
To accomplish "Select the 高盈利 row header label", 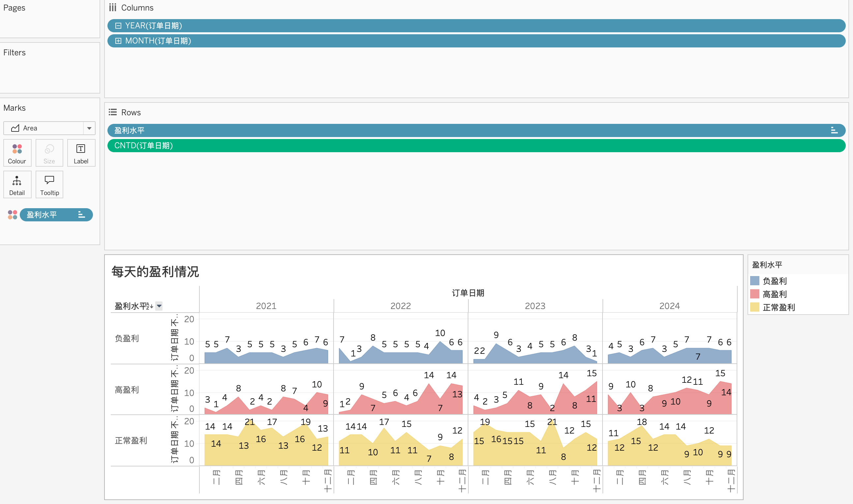I will (127, 390).
